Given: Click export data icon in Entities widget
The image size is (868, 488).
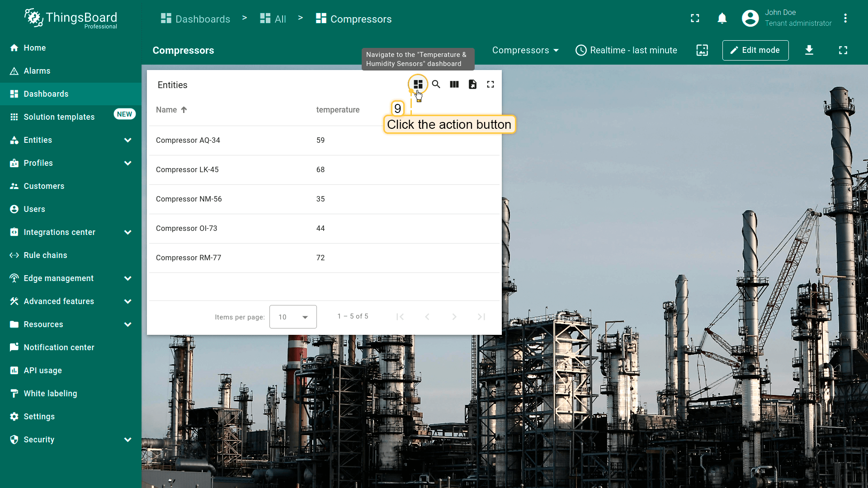Looking at the screenshot, I should [x=472, y=84].
